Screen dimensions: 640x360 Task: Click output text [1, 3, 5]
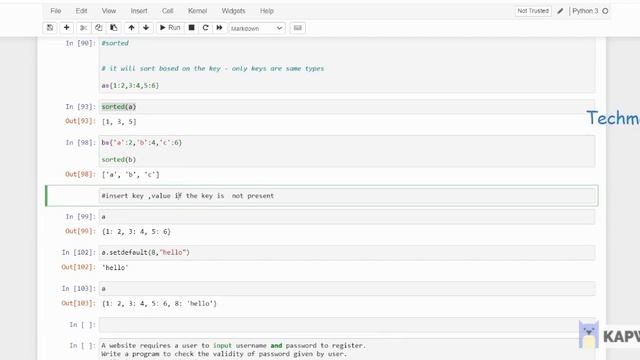coord(119,122)
